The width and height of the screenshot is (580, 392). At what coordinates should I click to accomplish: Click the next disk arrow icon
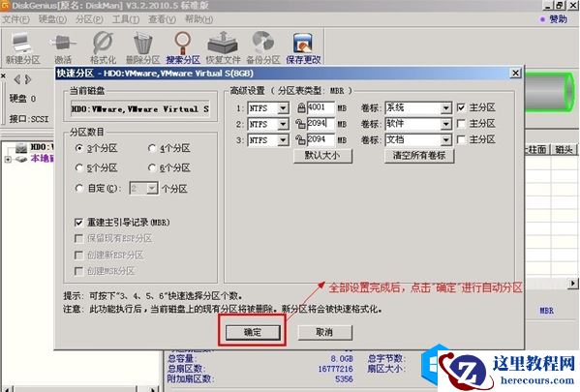[28, 79]
